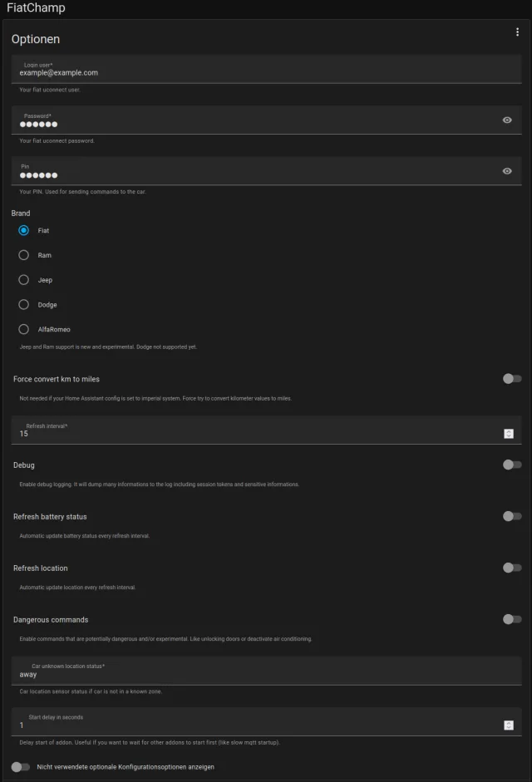
Task: Enable Refresh battery status switch
Action: point(512,516)
